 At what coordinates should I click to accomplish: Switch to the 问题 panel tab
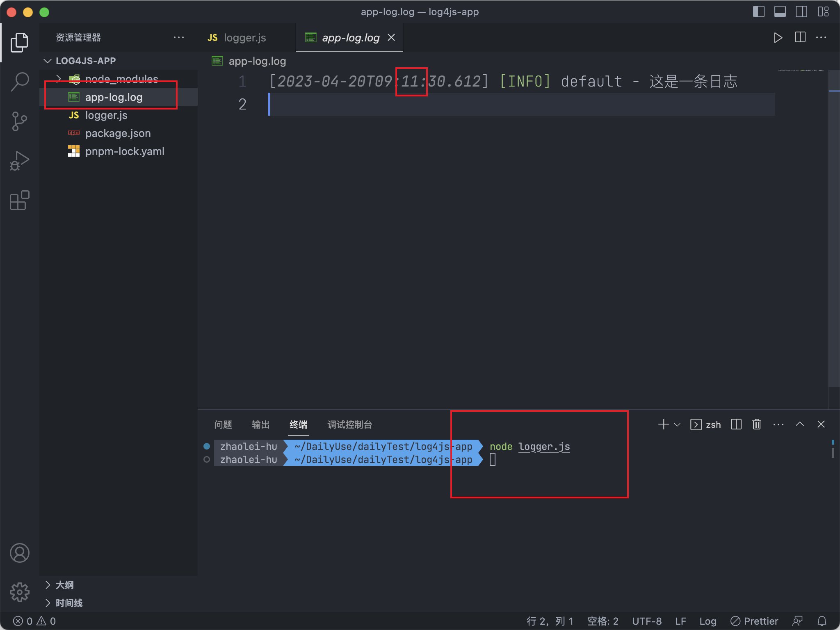pos(223,425)
